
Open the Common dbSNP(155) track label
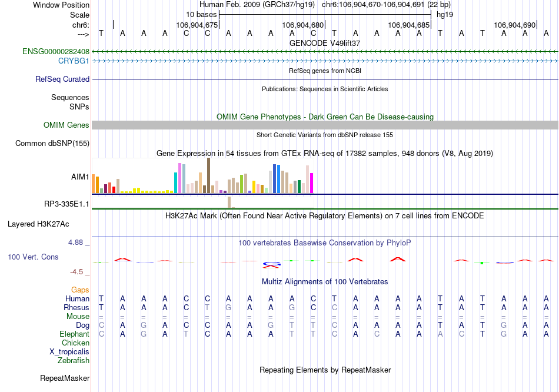coord(52,144)
